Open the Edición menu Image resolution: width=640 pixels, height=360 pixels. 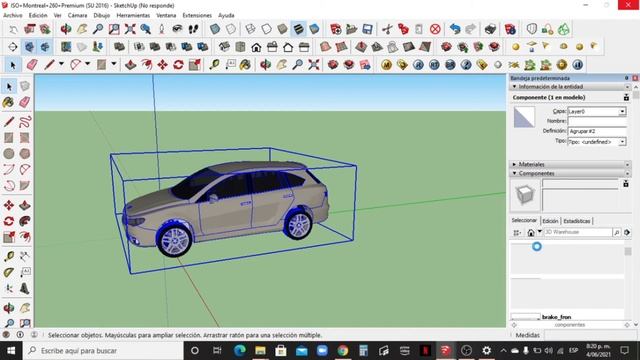tap(38, 15)
